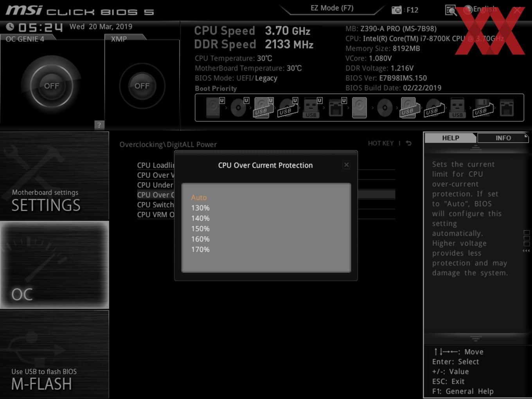The image size is (532, 399).
Task: Click the help panel scroll-down handle
Action: (x=476, y=338)
